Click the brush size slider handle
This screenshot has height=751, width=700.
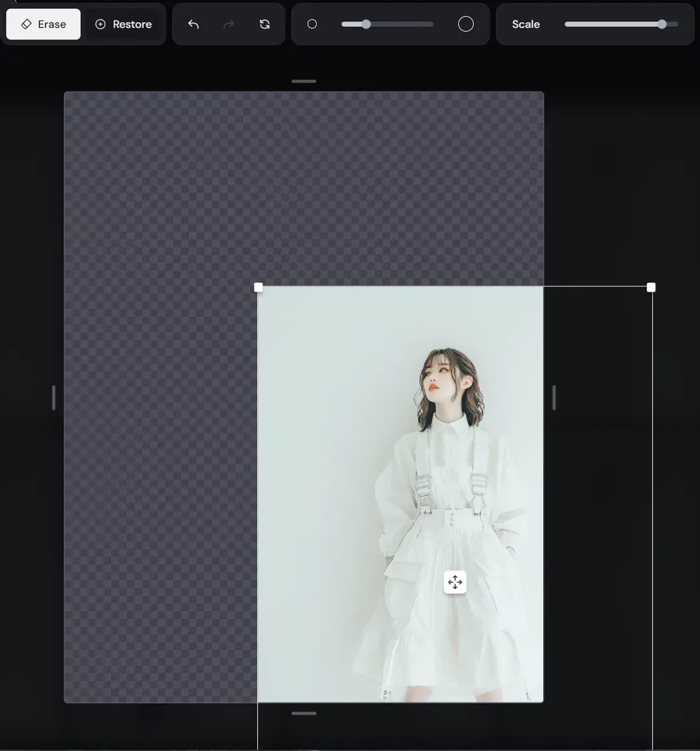[366, 24]
